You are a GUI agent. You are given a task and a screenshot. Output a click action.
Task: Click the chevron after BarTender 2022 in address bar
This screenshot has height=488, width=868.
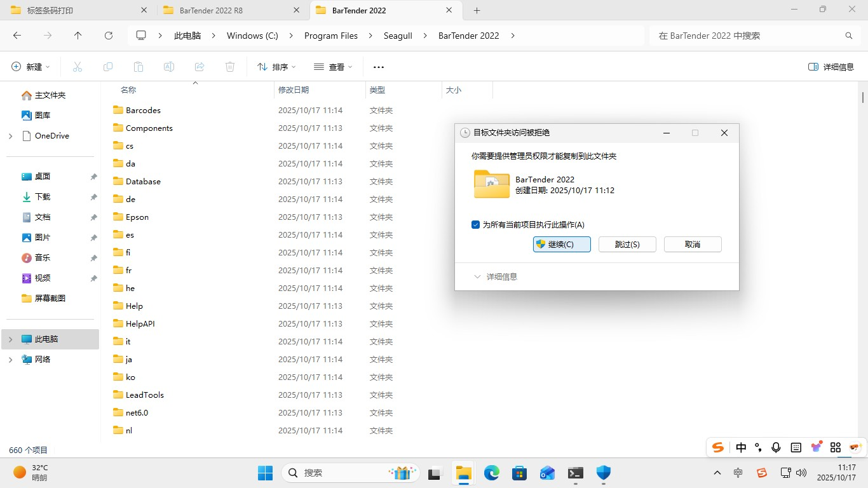tap(513, 36)
